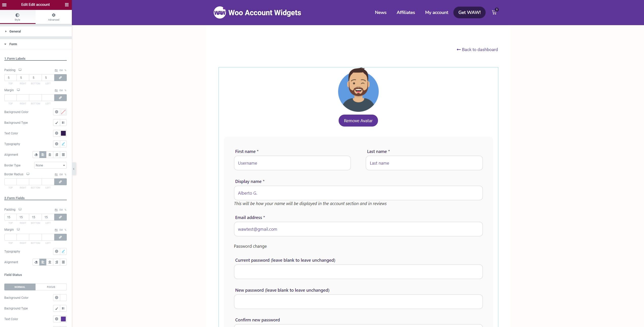This screenshot has width=644, height=327.
Task: Open responsive device switcher for Border Radius
Action: click(x=28, y=174)
